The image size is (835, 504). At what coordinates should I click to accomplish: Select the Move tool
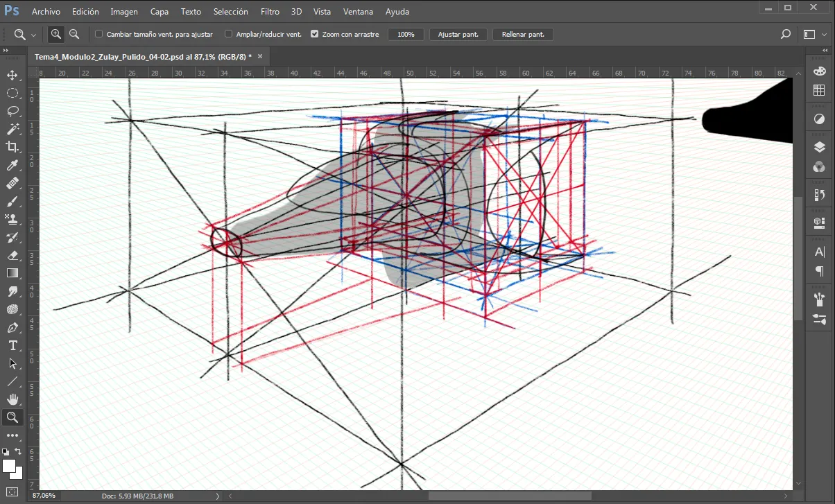(x=12, y=75)
